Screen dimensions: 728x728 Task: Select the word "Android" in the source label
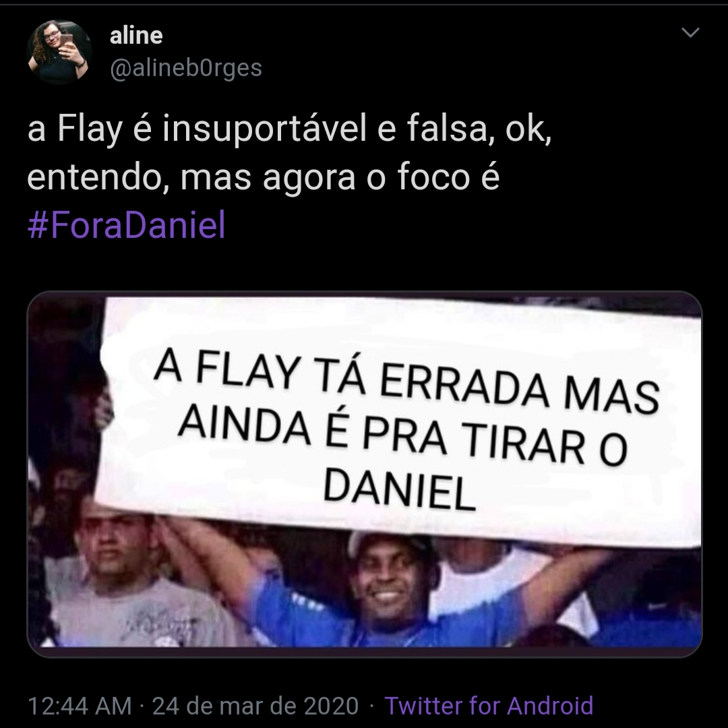pyautogui.click(x=550, y=706)
